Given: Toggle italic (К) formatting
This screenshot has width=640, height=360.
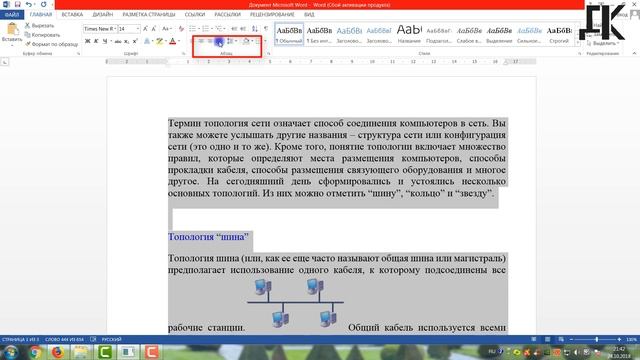Looking at the screenshot, I should pos(96,41).
